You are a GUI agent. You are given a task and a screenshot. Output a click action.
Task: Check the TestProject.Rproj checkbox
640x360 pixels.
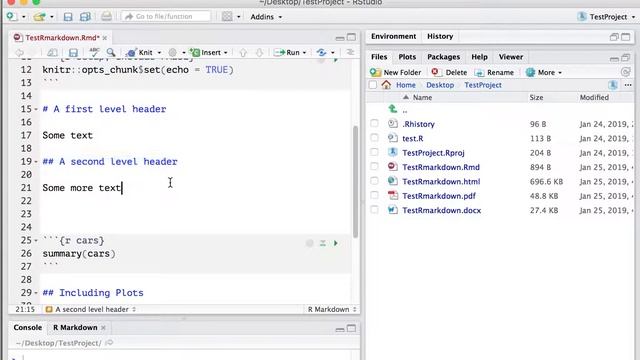374,152
